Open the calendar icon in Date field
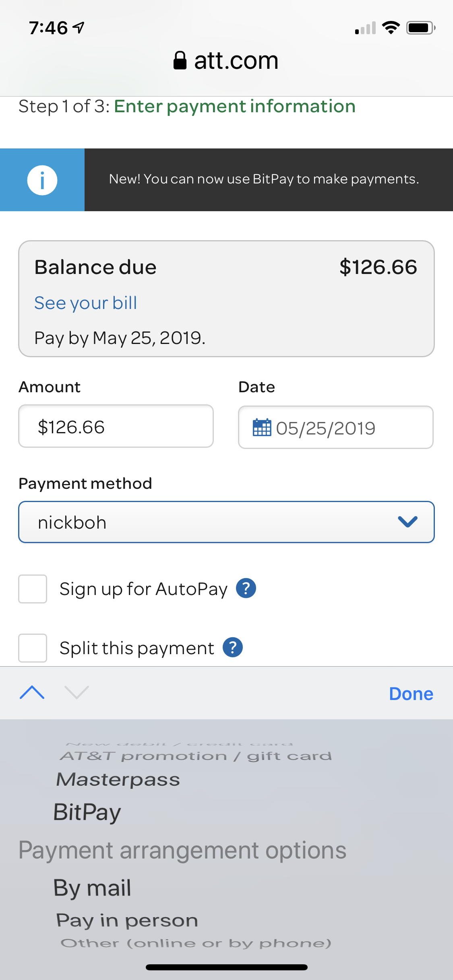453x980 pixels. (x=262, y=427)
